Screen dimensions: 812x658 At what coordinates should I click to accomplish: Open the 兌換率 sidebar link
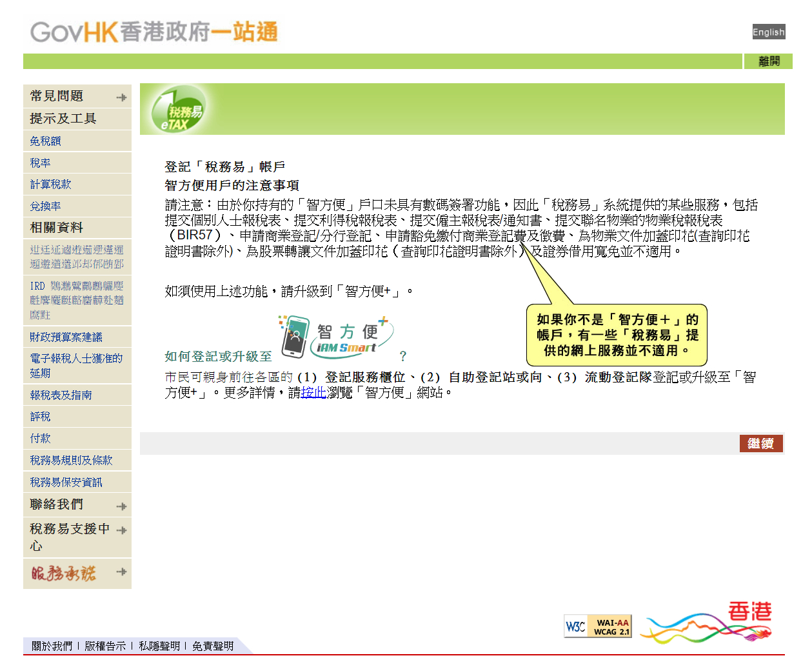pyautogui.click(x=45, y=206)
